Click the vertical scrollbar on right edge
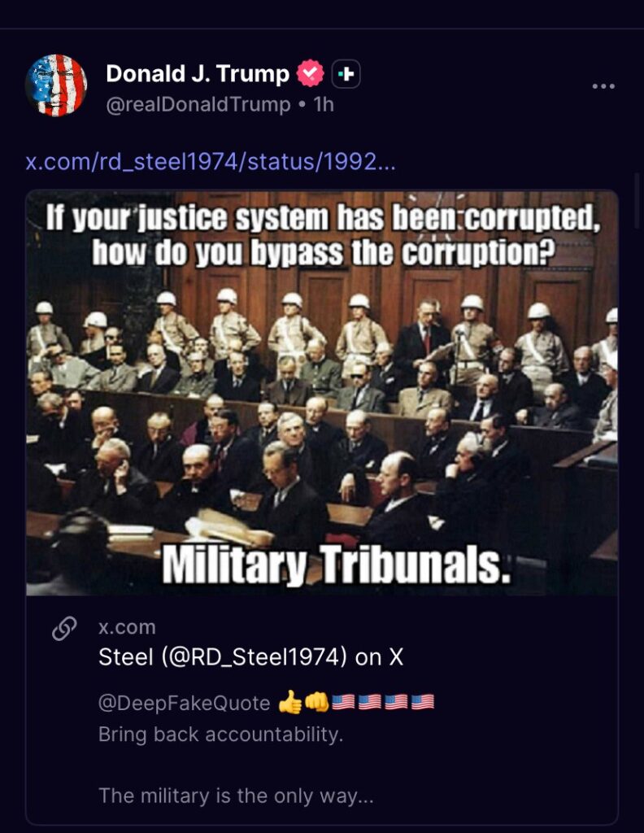This screenshot has width=644, height=833. pyautogui.click(x=639, y=200)
